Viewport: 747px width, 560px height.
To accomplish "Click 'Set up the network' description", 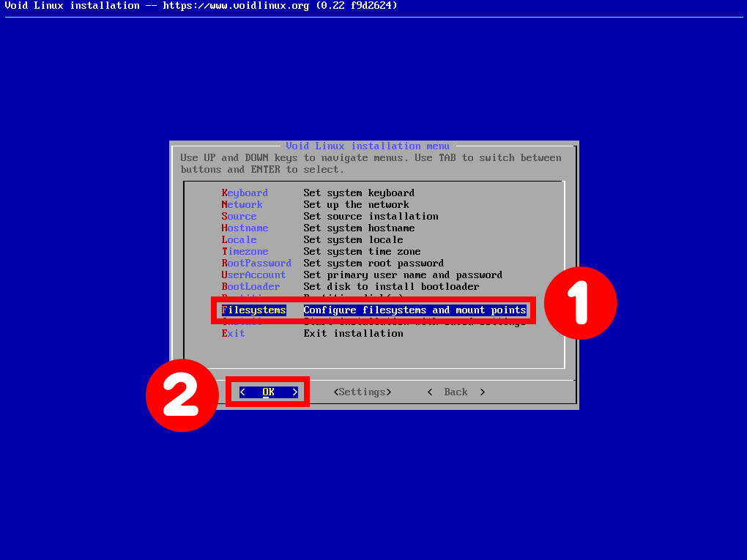I will coord(356,205).
